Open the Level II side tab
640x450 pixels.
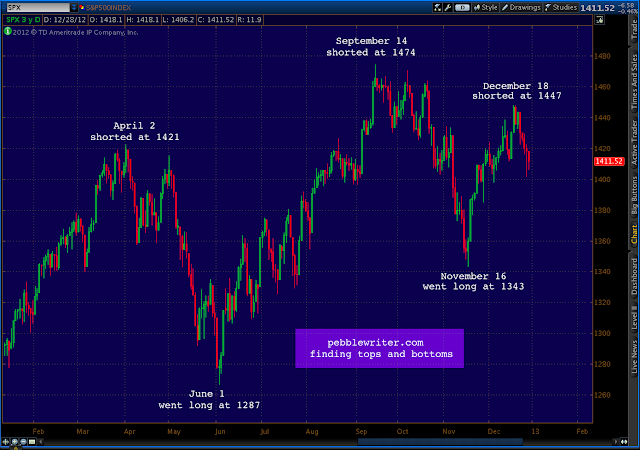634,317
